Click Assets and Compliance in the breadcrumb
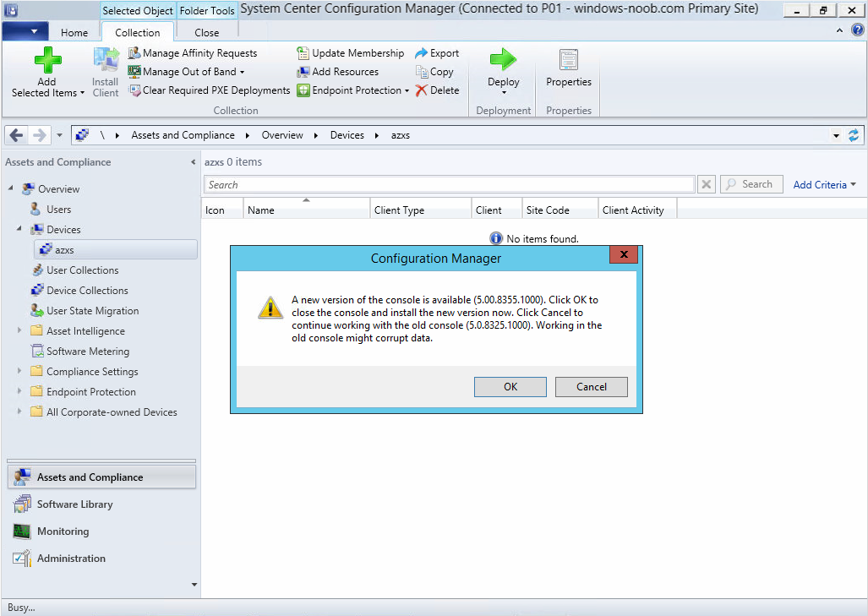 pos(183,135)
